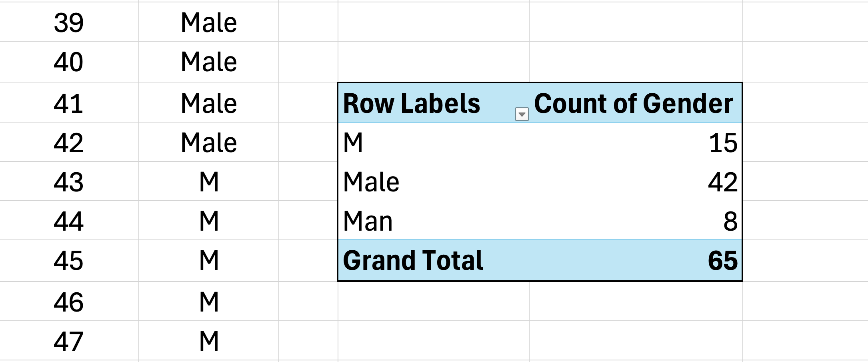Image resolution: width=868 pixels, height=362 pixels.
Task: Click the cell containing number 40
Action: tap(68, 62)
